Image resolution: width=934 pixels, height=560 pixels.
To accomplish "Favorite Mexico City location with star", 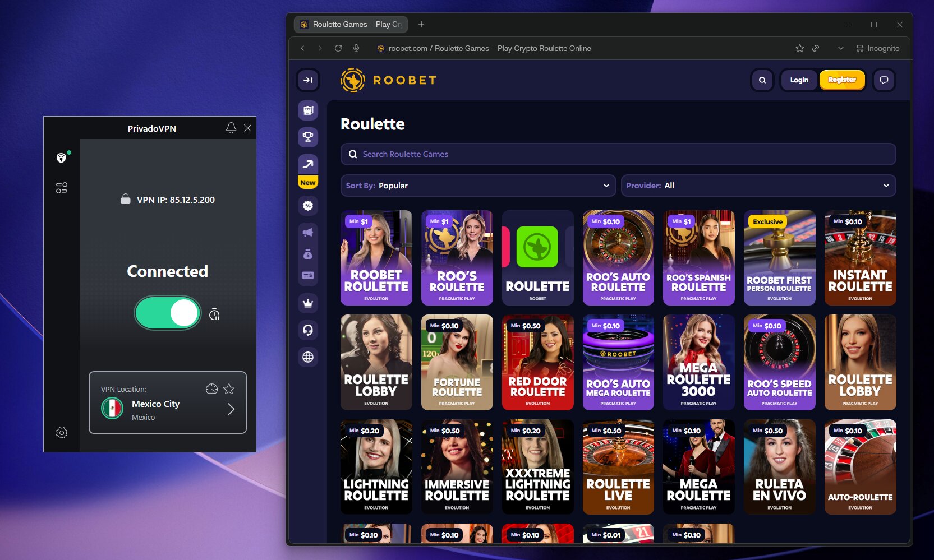I will 229,388.
